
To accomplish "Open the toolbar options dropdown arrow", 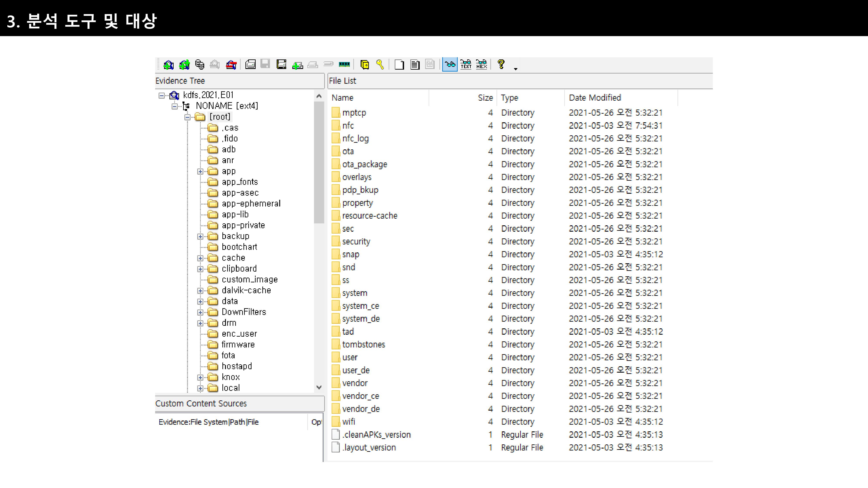I will [x=516, y=69].
